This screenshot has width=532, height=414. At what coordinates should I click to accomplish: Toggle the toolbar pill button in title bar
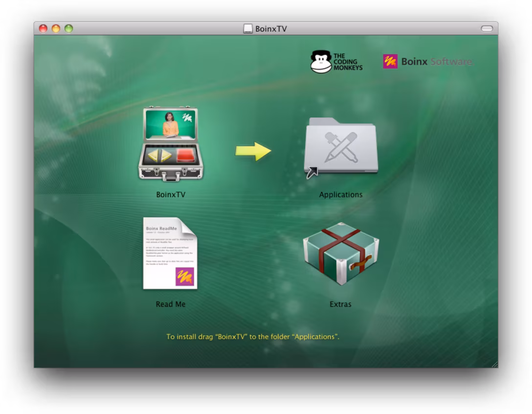pyautogui.click(x=487, y=28)
